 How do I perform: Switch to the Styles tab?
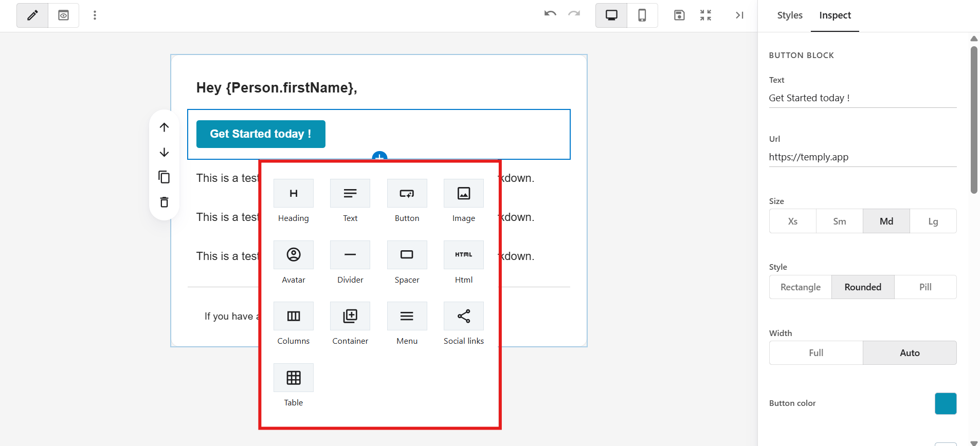790,15
